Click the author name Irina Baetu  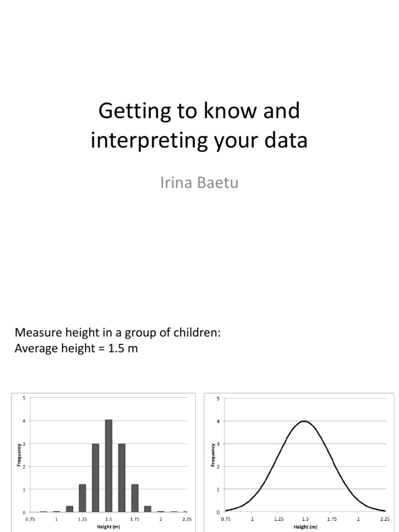[x=199, y=183]
